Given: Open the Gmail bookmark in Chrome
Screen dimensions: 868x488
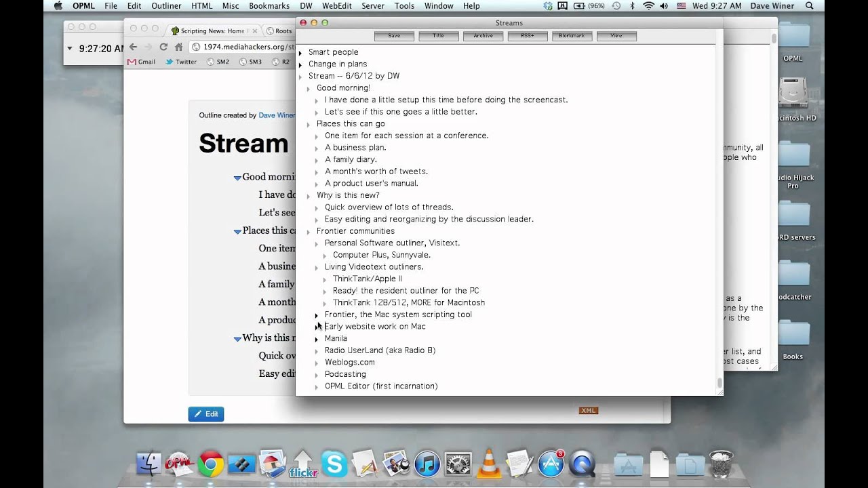Looking at the screenshot, I should pyautogui.click(x=141, y=62).
